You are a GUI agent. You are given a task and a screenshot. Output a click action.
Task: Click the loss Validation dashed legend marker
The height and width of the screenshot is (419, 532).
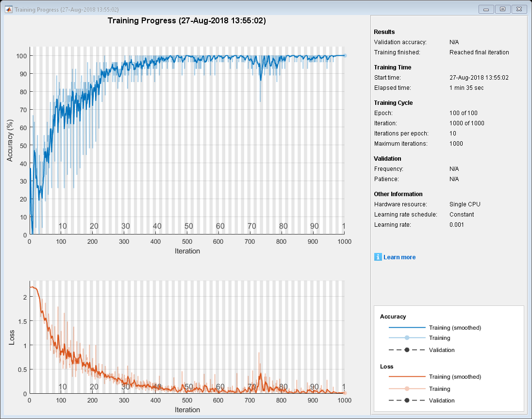(407, 401)
